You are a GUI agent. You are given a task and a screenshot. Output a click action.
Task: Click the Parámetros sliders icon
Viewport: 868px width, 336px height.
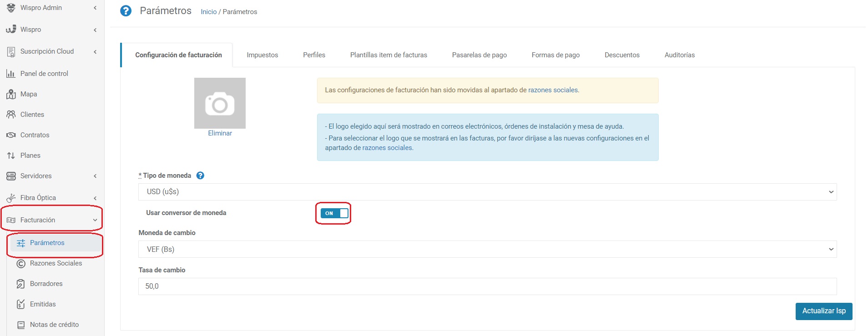21,243
